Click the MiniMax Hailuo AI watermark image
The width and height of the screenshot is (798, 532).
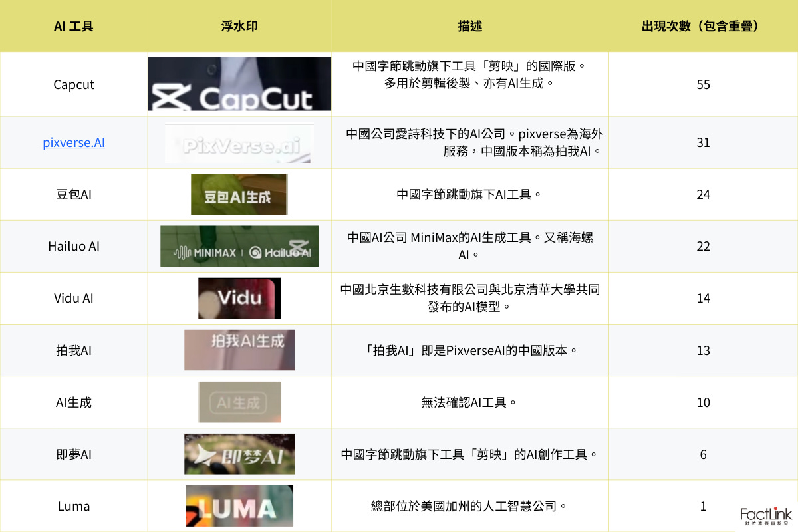point(239,246)
